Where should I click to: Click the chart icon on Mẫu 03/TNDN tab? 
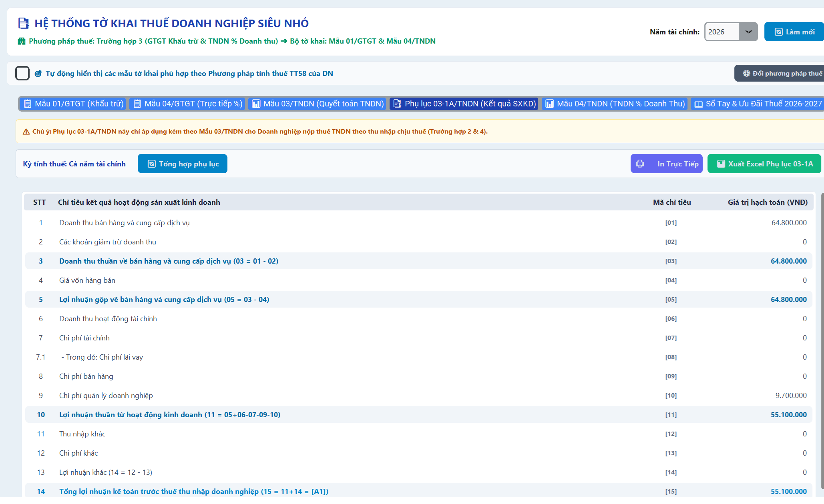coord(256,104)
